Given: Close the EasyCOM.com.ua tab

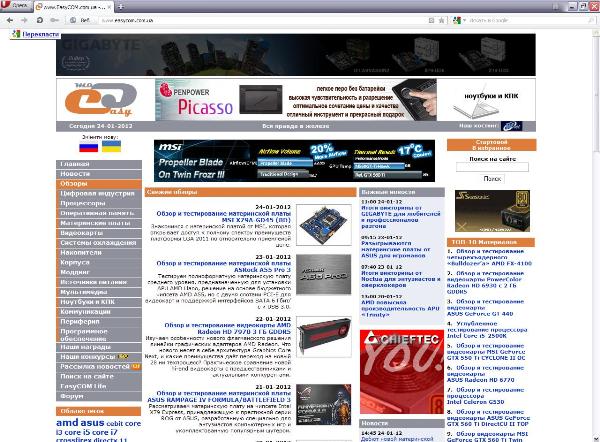Looking at the screenshot, I should (x=109, y=7).
